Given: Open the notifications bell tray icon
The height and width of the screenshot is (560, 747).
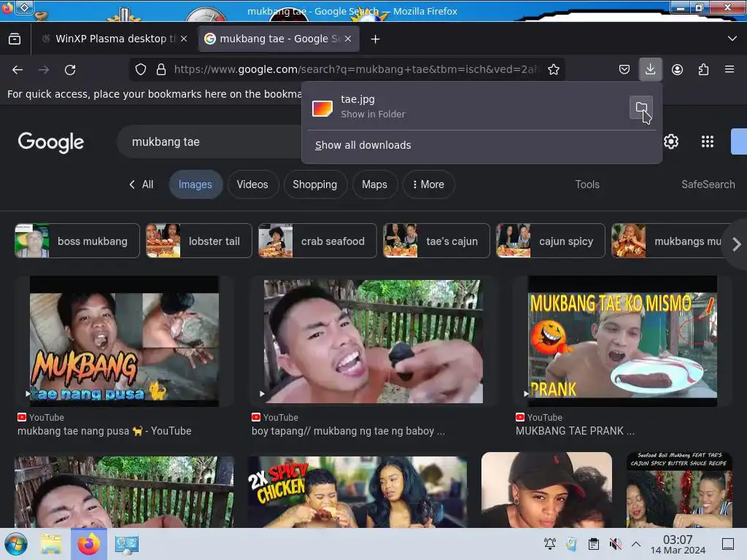Looking at the screenshot, I should pos(550,543).
